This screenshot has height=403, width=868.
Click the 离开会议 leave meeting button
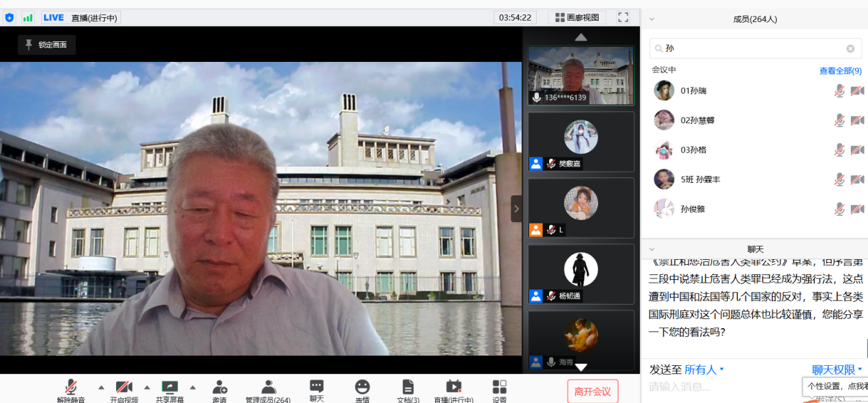pyautogui.click(x=592, y=391)
